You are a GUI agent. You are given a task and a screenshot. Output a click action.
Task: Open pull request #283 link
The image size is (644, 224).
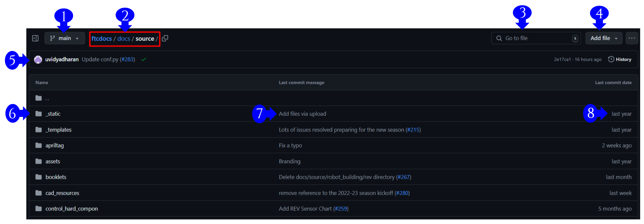pyautogui.click(x=128, y=59)
